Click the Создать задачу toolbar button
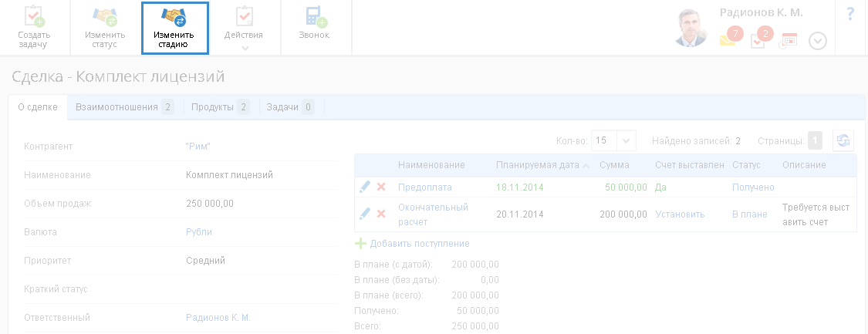This screenshot has width=868, height=334. pyautogui.click(x=35, y=28)
